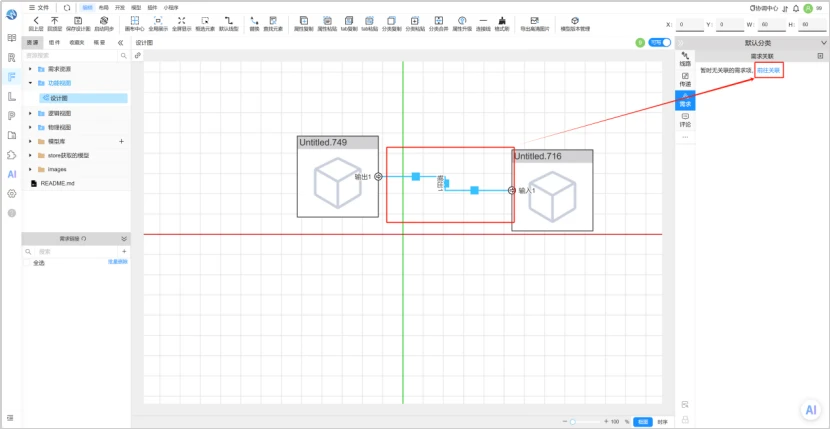Open model version management icon
Image resolution: width=830 pixels, height=429 pixels.
pos(575,20)
